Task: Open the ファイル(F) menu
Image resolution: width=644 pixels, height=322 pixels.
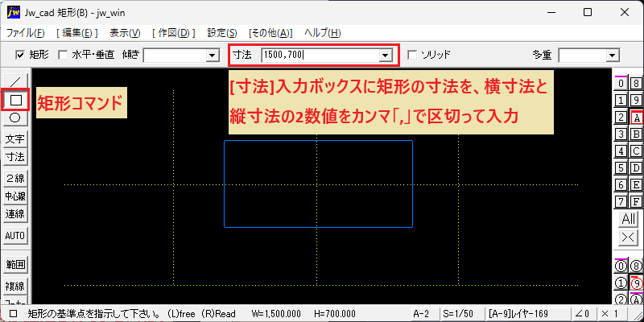Action: click(x=26, y=33)
